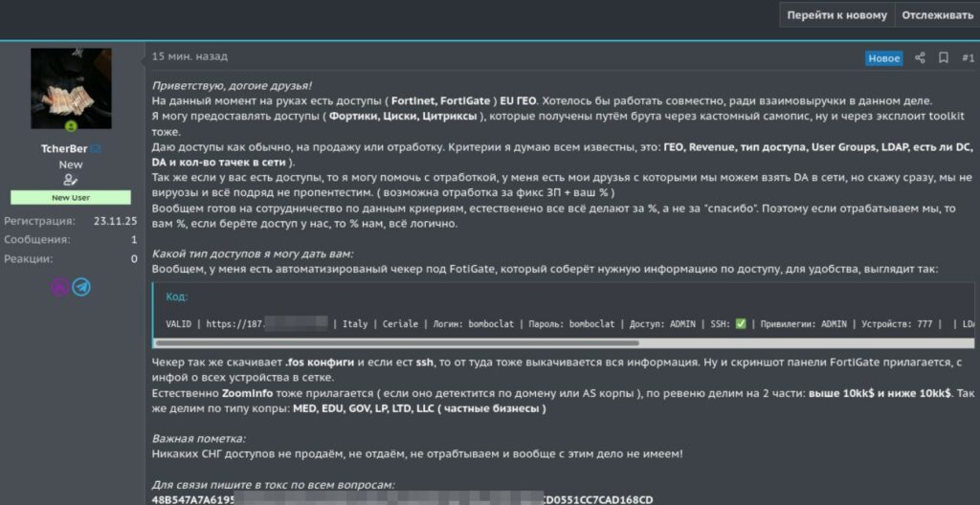This screenshot has width=980, height=505.
Task: Click the user icon below New title
Action: [70, 180]
